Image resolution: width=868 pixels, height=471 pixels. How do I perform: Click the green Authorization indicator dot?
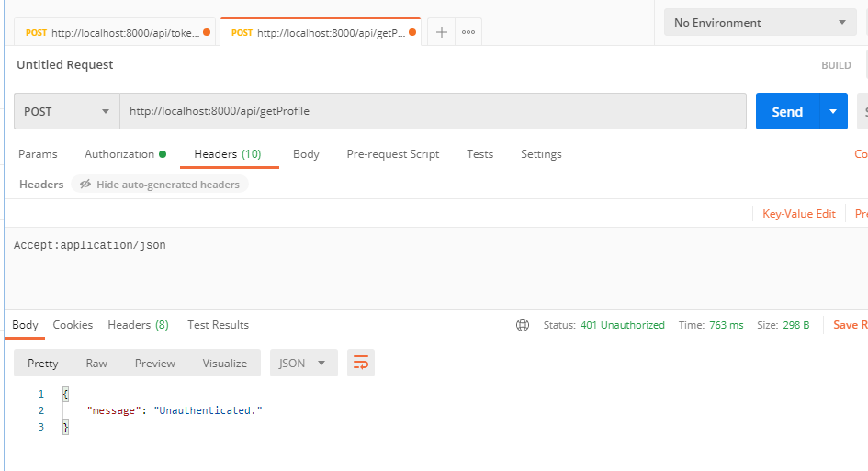[x=163, y=154]
